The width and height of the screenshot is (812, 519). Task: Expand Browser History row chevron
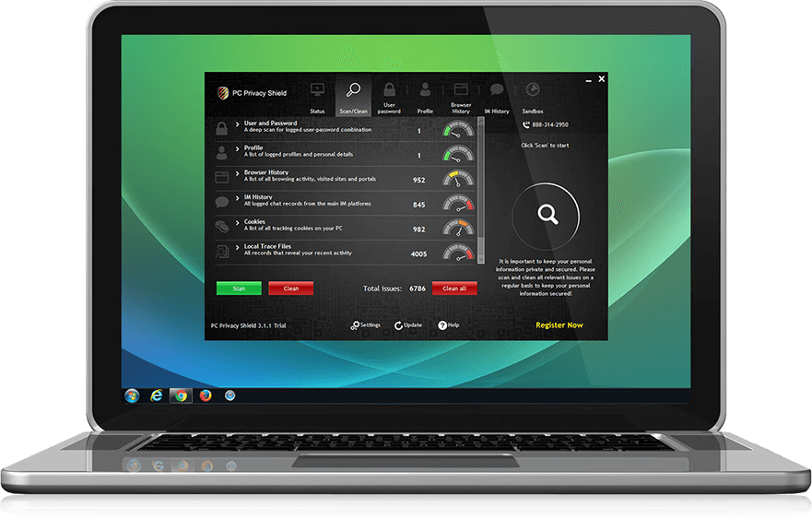[237, 173]
